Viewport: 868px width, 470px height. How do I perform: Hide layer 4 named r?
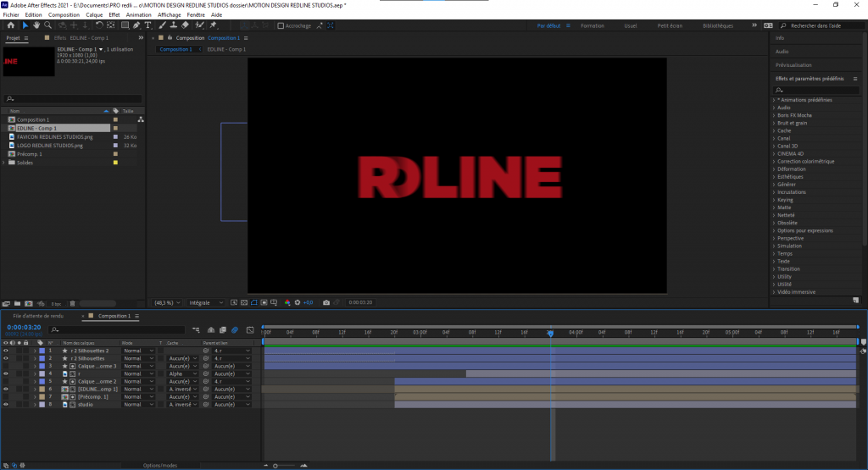pyautogui.click(x=6, y=373)
